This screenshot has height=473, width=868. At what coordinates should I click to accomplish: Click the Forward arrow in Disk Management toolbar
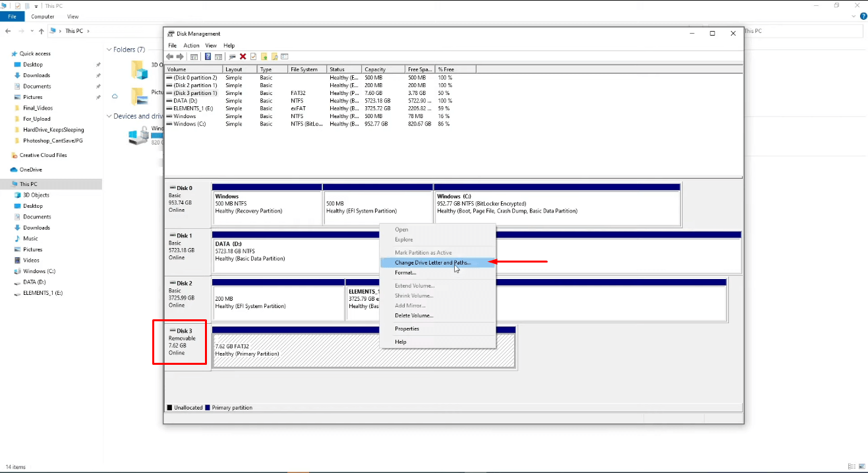pyautogui.click(x=180, y=57)
